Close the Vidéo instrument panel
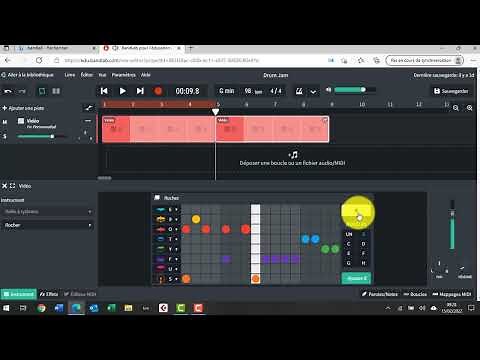Screen dimensions: 480x360 pyautogui.click(x=4, y=186)
